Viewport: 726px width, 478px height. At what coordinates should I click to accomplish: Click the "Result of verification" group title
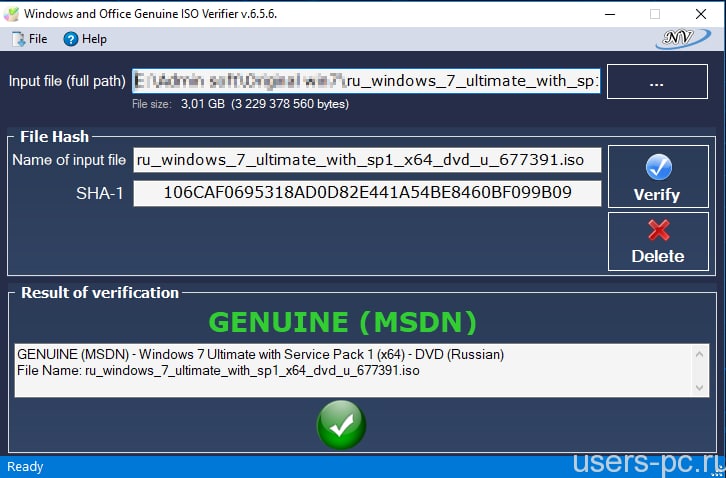[x=100, y=293]
